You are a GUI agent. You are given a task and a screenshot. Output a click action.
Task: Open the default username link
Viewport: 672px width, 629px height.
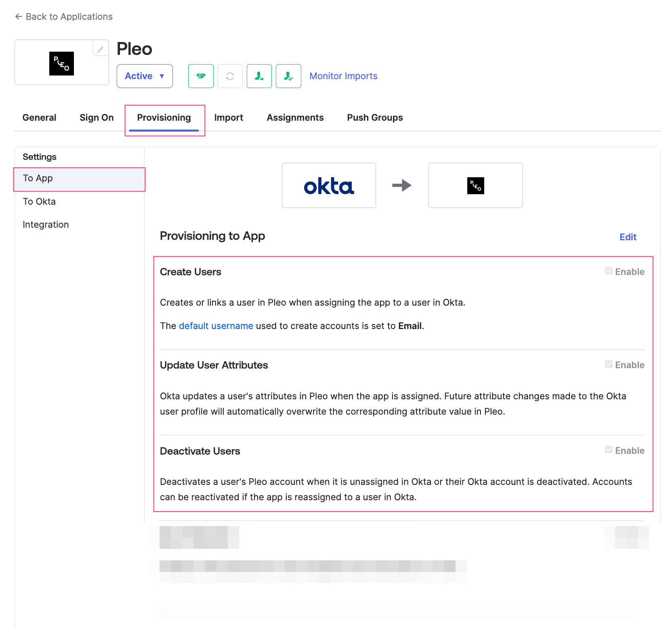216,326
